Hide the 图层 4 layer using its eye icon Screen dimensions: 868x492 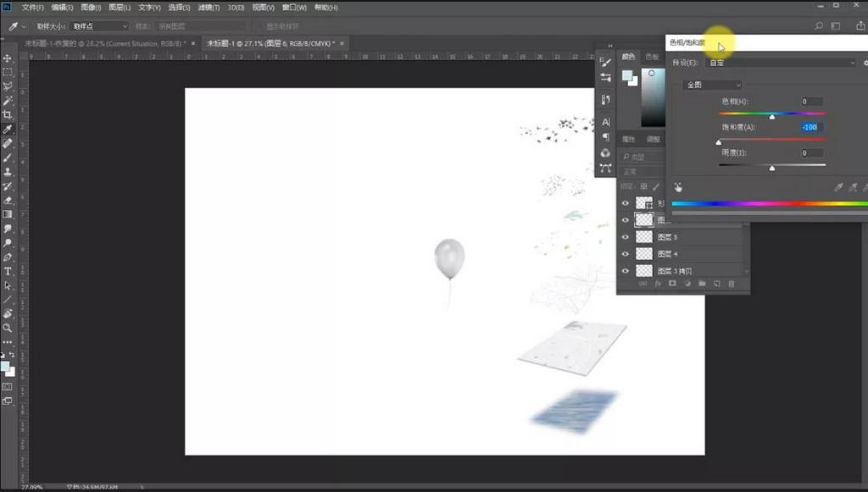(626, 254)
